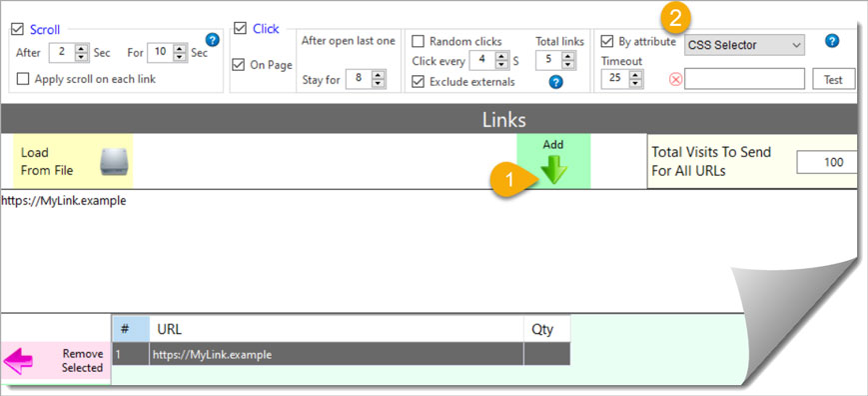
Task: Enable Random clicks checkbox
Action: (419, 42)
